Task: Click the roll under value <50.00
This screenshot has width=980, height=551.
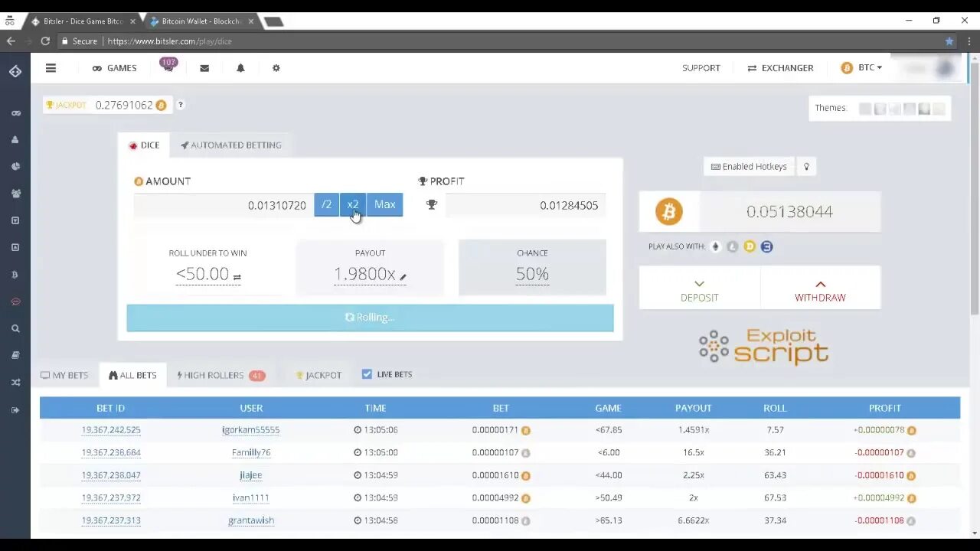Action: click(x=203, y=274)
